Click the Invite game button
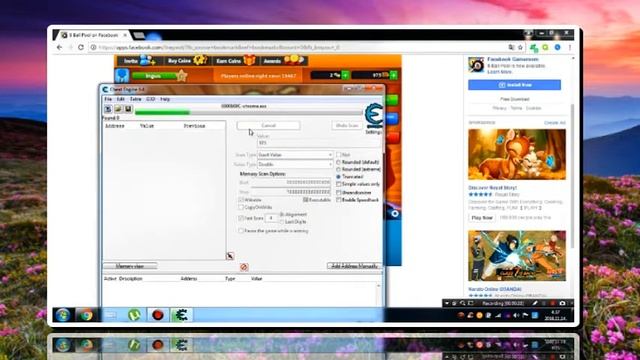Screen dimensions: 640x360 point(139,61)
